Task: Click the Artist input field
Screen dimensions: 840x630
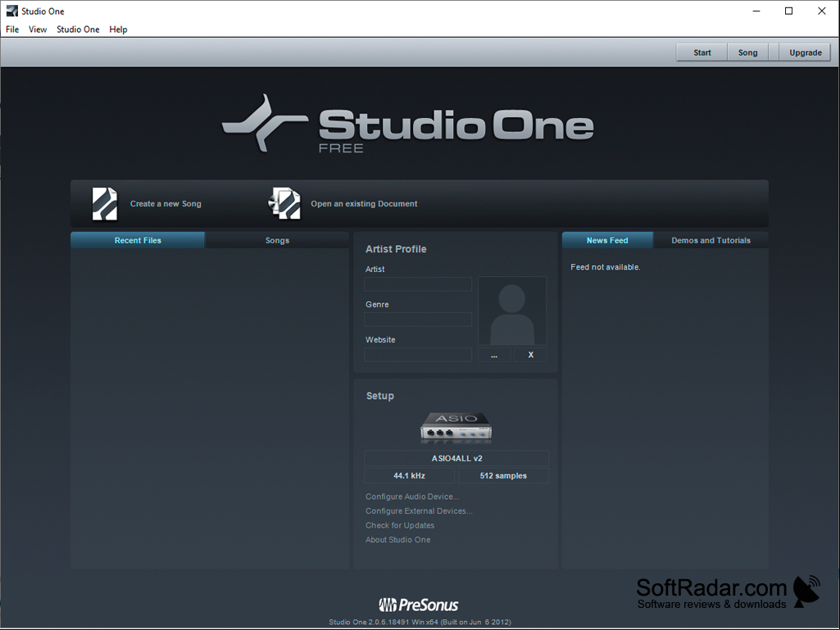Action: (x=418, y=284)
